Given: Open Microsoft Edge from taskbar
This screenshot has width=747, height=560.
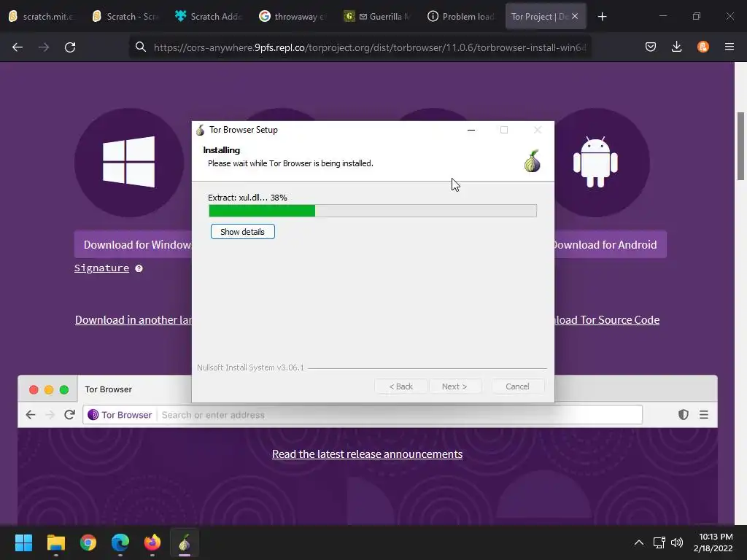Looking at the screenshot, I should click(120, 542).
